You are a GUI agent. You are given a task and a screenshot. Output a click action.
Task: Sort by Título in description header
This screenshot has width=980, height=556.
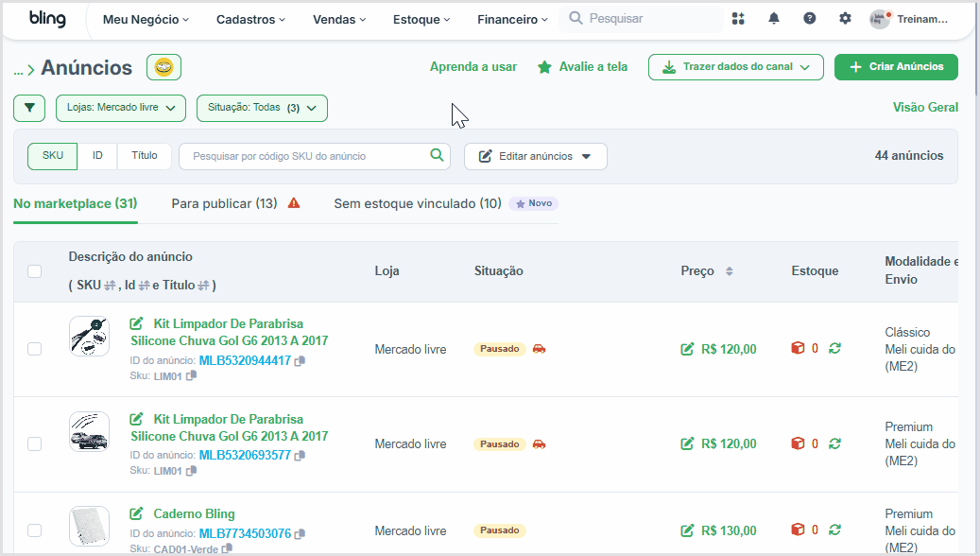[203, 286]
